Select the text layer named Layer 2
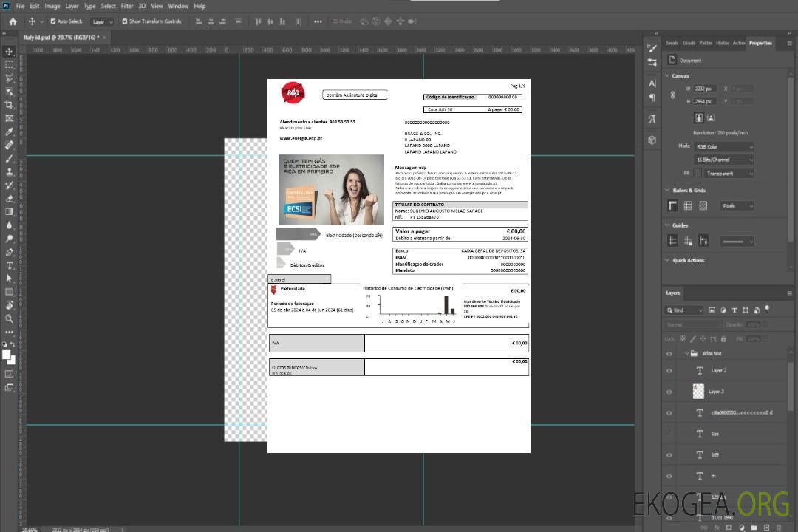The height and width of the screenshot is (532, 798). point(718,371)
